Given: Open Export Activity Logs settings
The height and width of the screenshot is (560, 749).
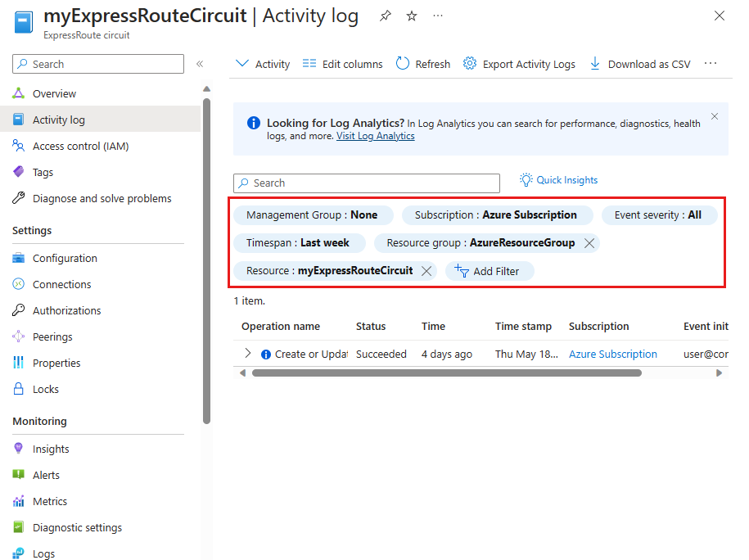Looking at the screenshot, I should coord(519,64).
